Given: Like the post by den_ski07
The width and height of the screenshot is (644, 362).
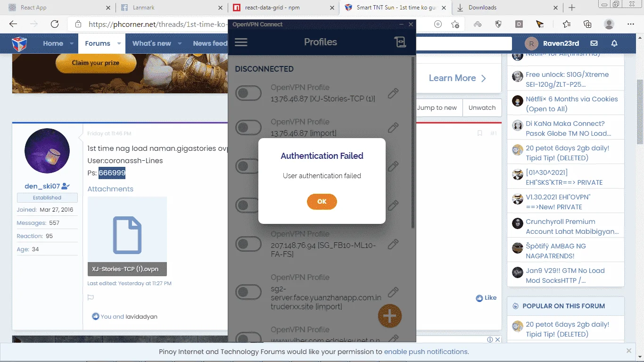Looking at the screenshot, I should click(x=486, y=298).
